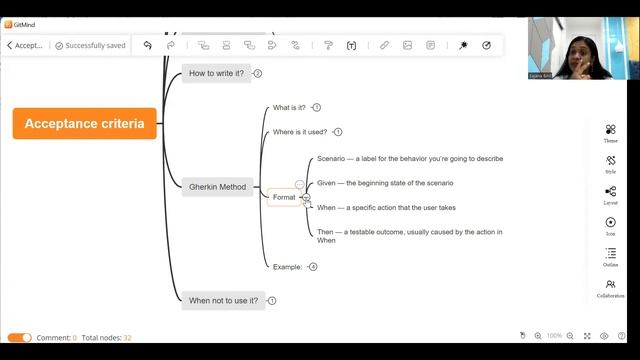Click the Undo arrow in the toolbar
Viewport: 640px width, 360px height.
148,45
